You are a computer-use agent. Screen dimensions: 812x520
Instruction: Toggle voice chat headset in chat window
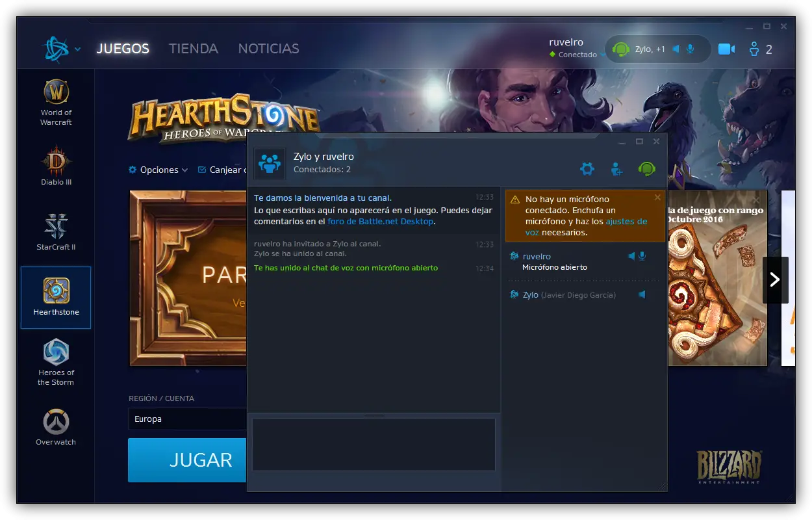pyautogui.click(x=647, y=169)
